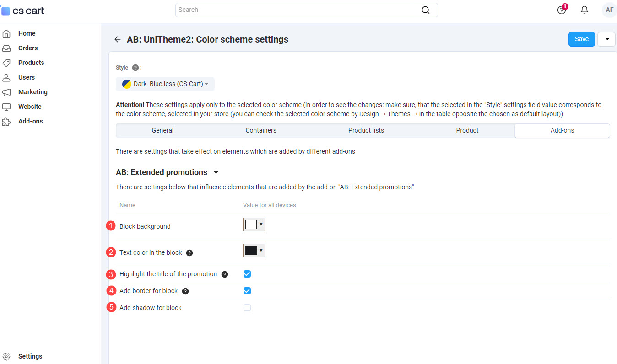Viewport: 617px width, 364px height.
Task: Enable Add shadow for block
Action: tap(247, 307)
